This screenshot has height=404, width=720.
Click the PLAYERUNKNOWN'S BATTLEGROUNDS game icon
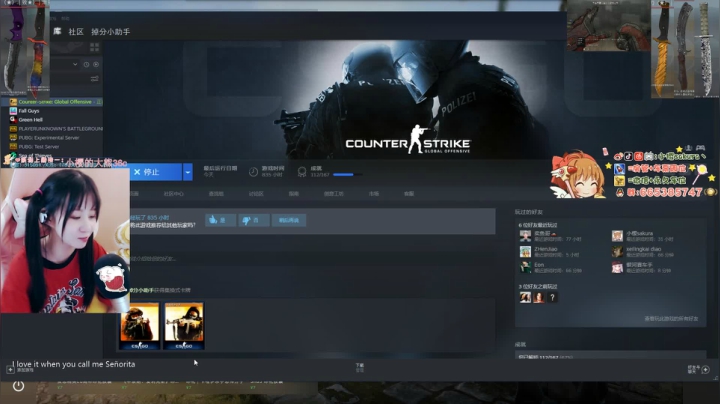point(13,129)
